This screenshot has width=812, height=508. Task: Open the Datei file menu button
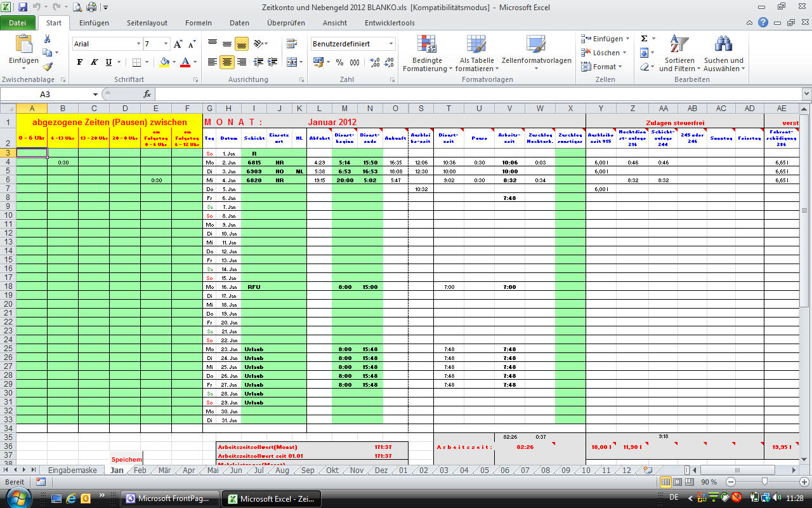coord(18,23)
